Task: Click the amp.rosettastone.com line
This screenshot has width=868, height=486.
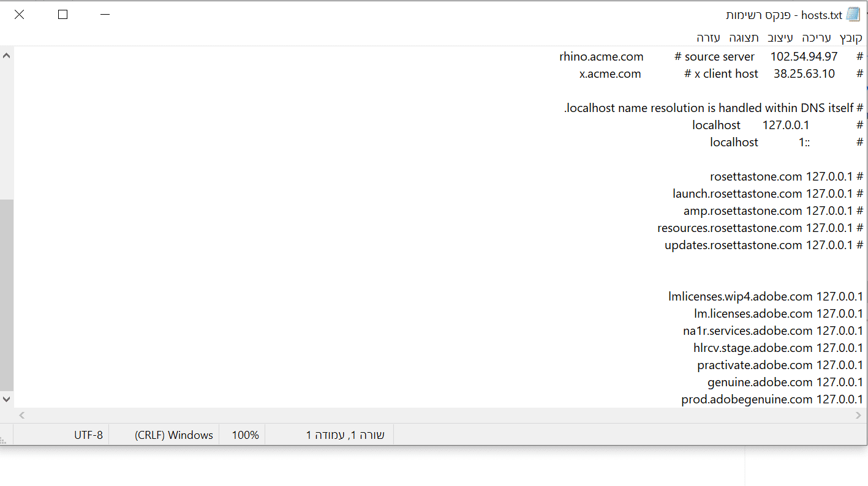Action: pyautogui.click(x=774, y=211)
